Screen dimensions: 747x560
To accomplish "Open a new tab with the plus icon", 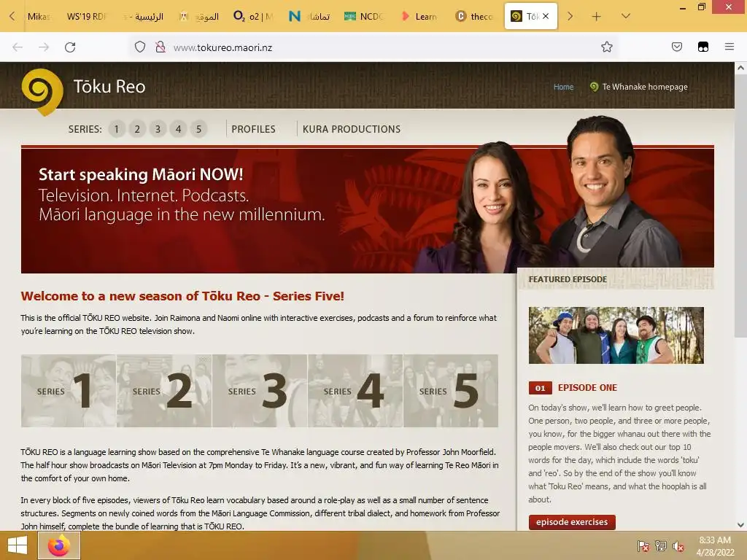I will coord(596,17).
